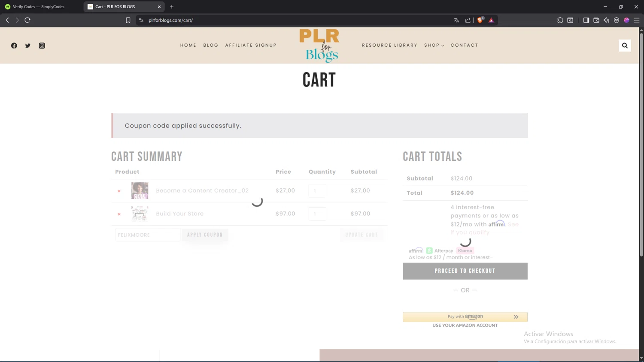Click the Afterpay payment badge

point(440,250)
